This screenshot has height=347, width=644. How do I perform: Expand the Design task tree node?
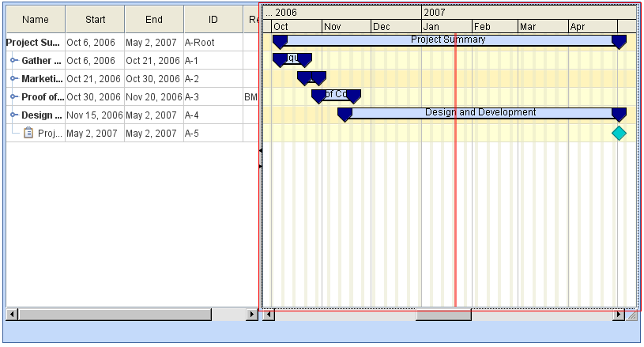click(x=14, y=115)
